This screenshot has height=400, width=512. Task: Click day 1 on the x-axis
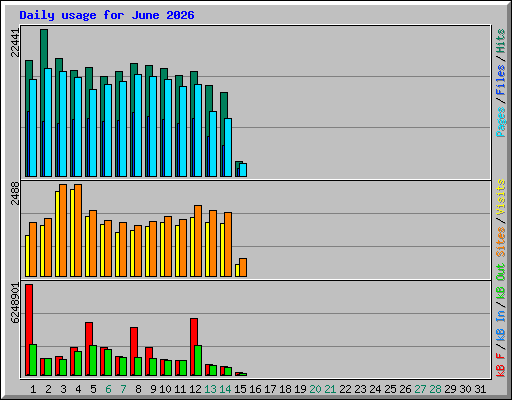pyautogui.click(x=33, y=389)
